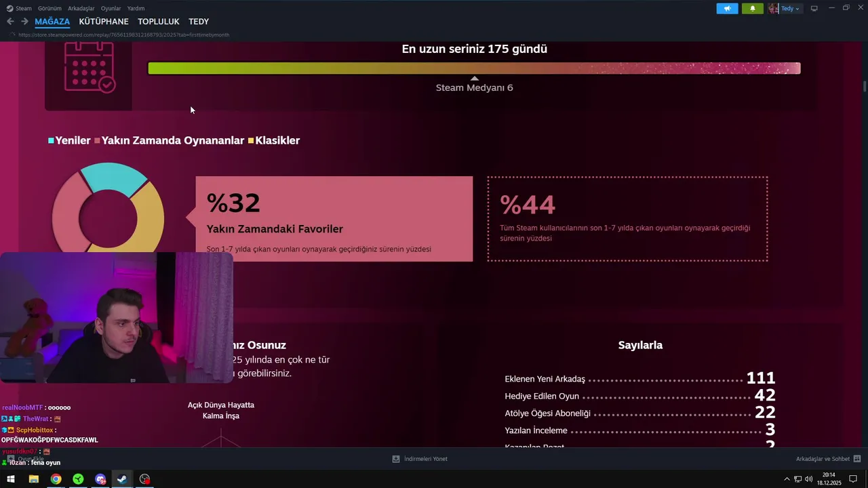Select the Klasikler legend label
The image size is (868, 488).
[277, 140]
